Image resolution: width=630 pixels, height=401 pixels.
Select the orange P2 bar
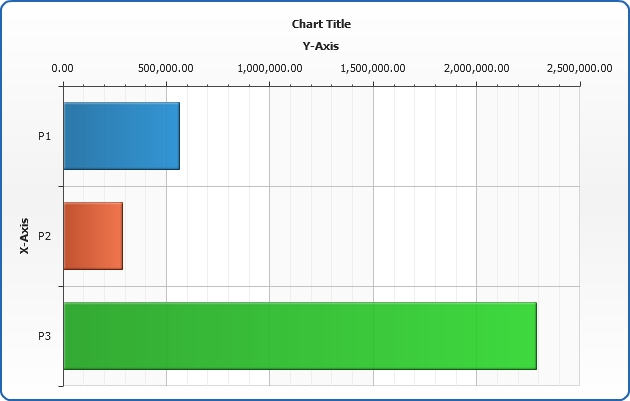pos(92,236)
